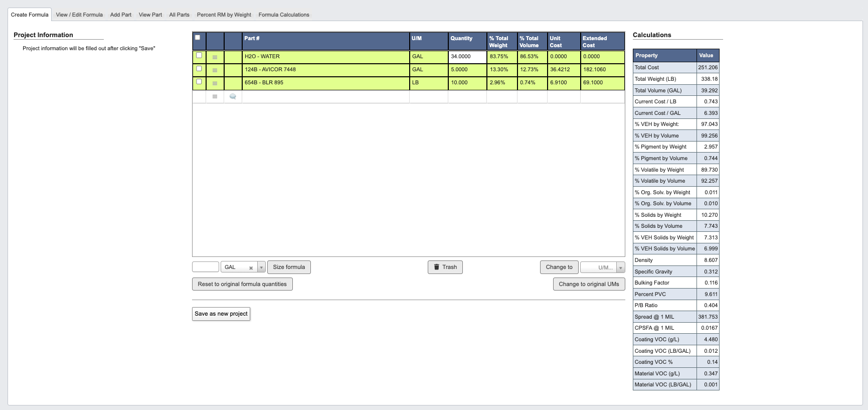
Task: Click Change to original UMs button
Action: click(589, 284)
